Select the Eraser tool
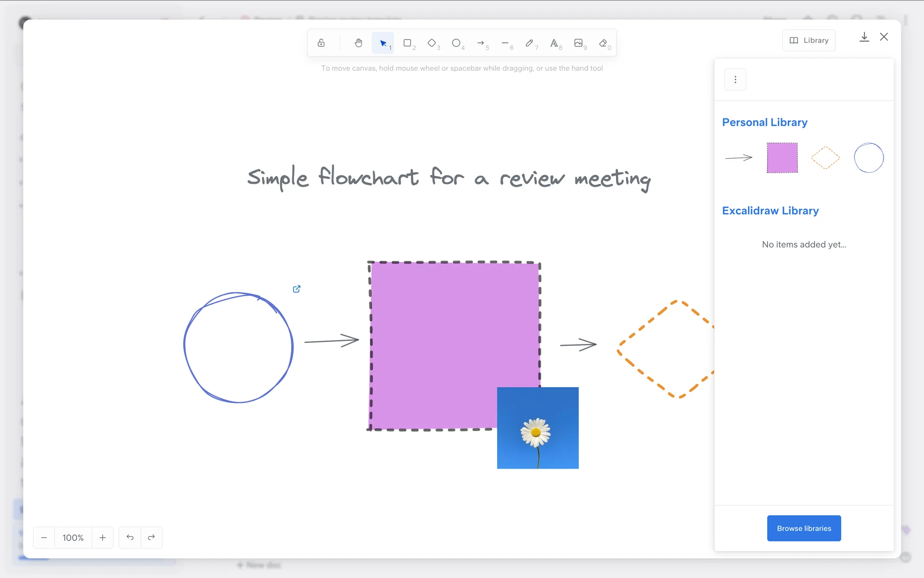 (x=603, y=43)
